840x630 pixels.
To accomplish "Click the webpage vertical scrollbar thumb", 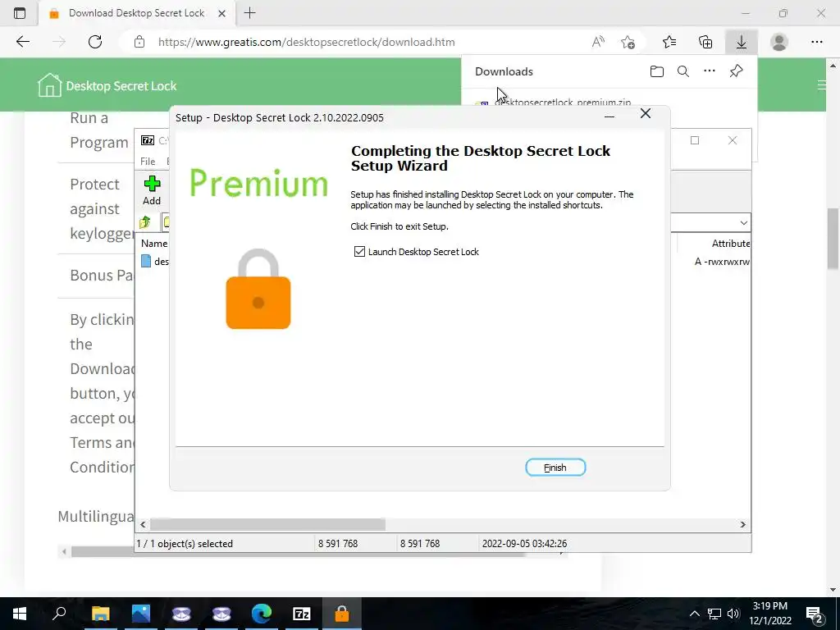I will pyautogui.click(x=833, y=239).
